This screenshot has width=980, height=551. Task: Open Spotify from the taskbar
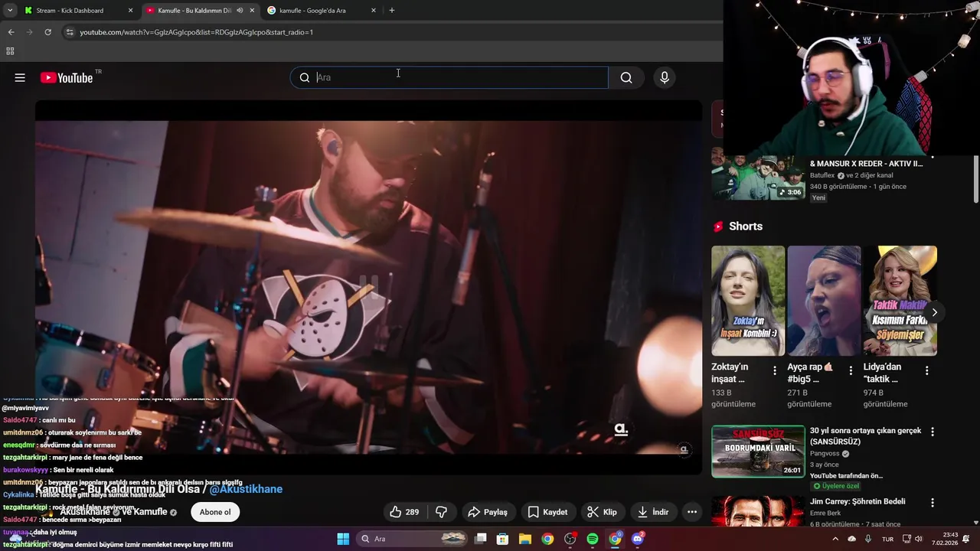click(x=593, y=539)
